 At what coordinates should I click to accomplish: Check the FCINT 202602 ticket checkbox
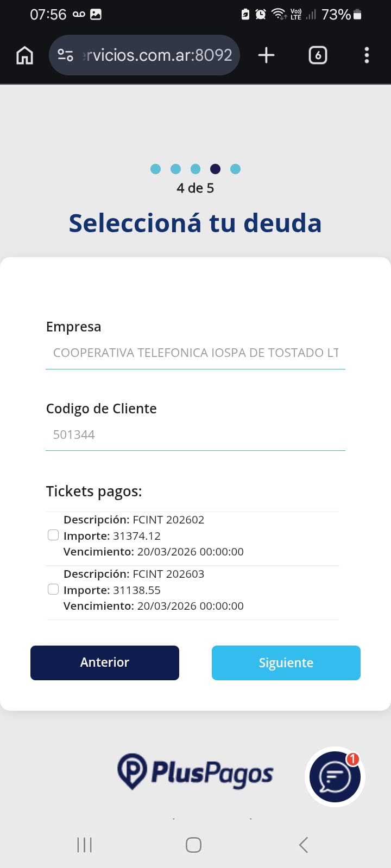pos(53,535)
